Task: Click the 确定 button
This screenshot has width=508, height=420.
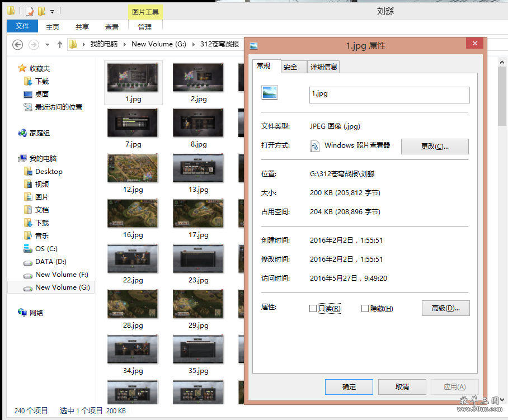Action: (349, 387)
